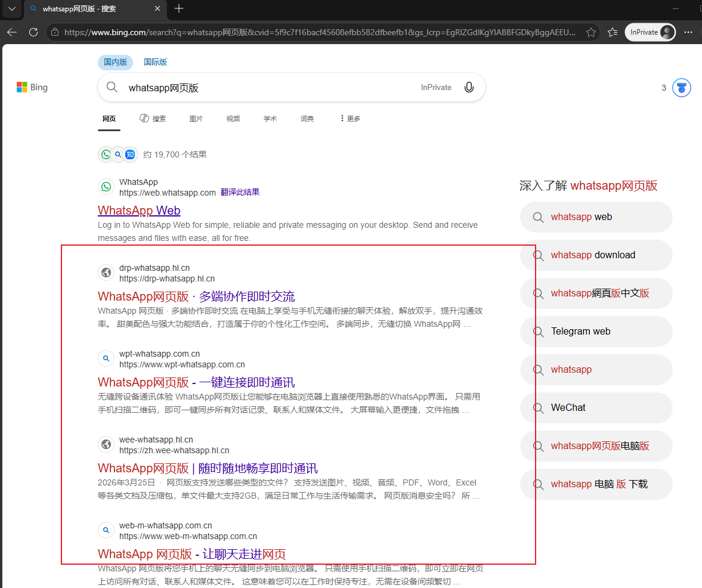
Task: Reload the current page
Action: click(33, 32)
